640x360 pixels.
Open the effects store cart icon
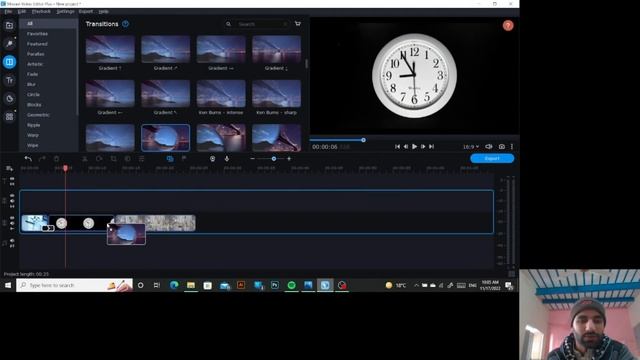click(x=298, y=24)
